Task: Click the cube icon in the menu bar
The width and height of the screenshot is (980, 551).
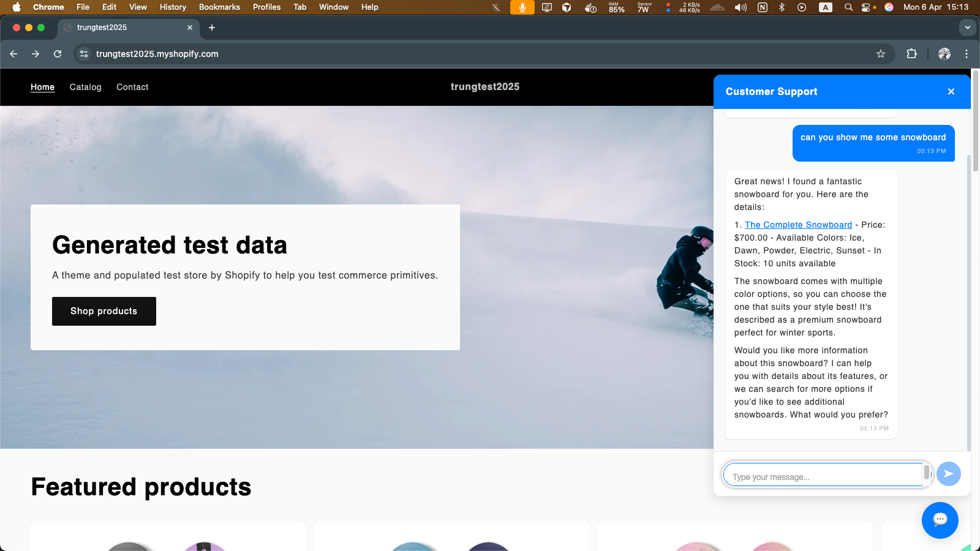Action: 567,7
